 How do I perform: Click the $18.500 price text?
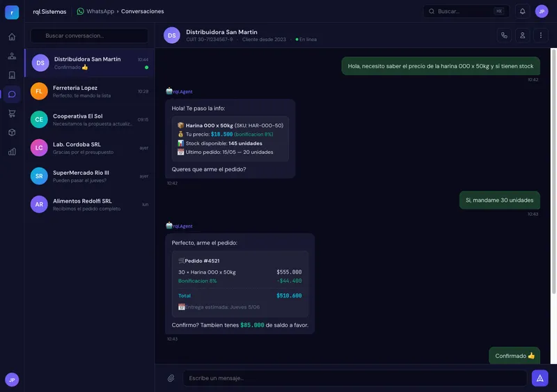221,134
